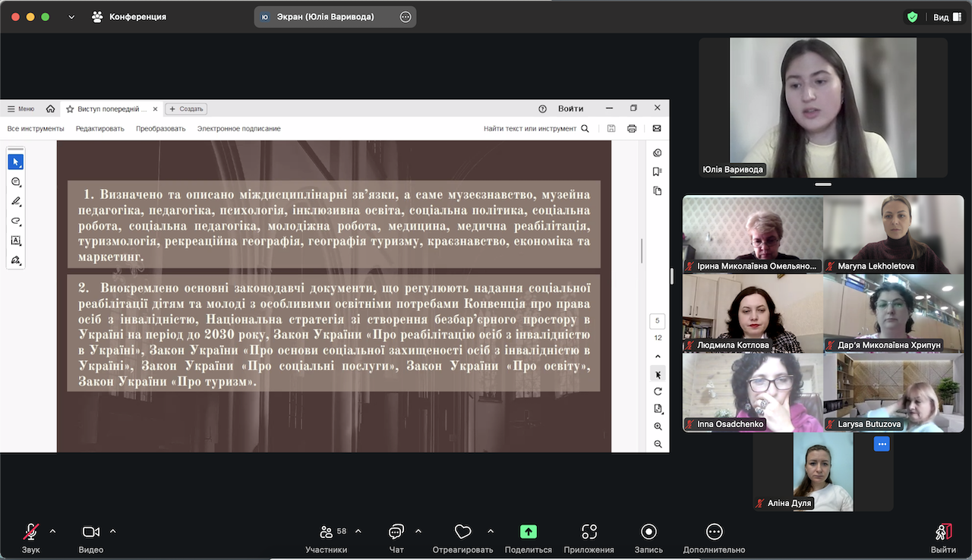Click the green encryption shield icon
972x560 pixels.
(x=912, y=17)
